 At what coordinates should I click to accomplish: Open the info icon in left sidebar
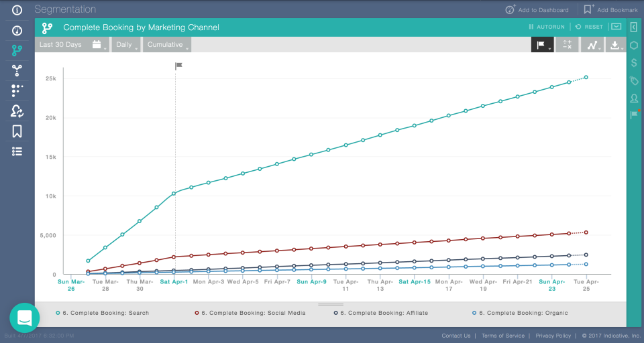coord(17,10)
